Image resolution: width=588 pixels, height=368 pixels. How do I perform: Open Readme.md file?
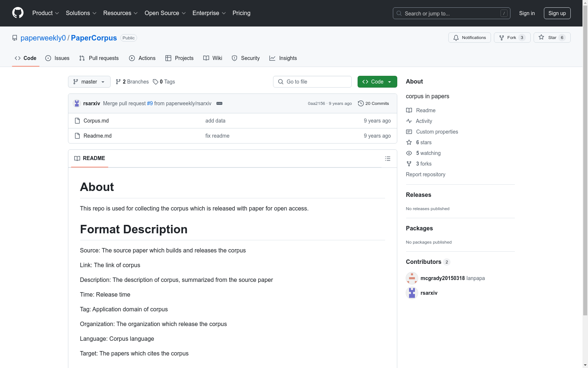click(x=97, y=136)
